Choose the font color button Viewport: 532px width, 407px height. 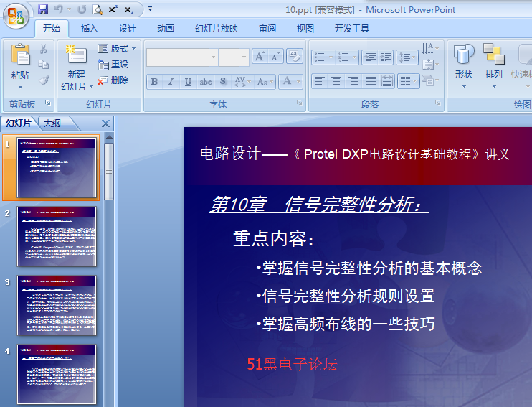287,81
